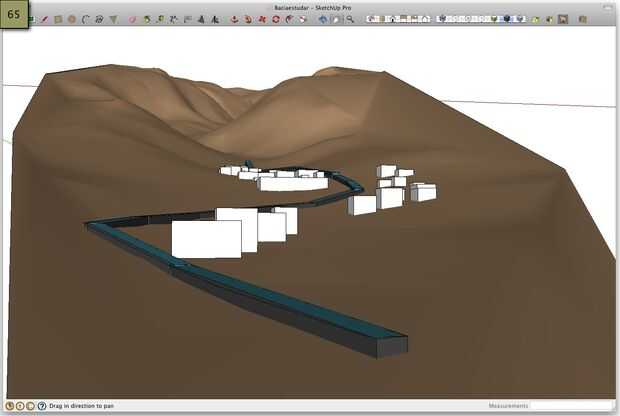620x416 pixels.
Task: Select the Push/Pull tool
Action: pos(234,19)
